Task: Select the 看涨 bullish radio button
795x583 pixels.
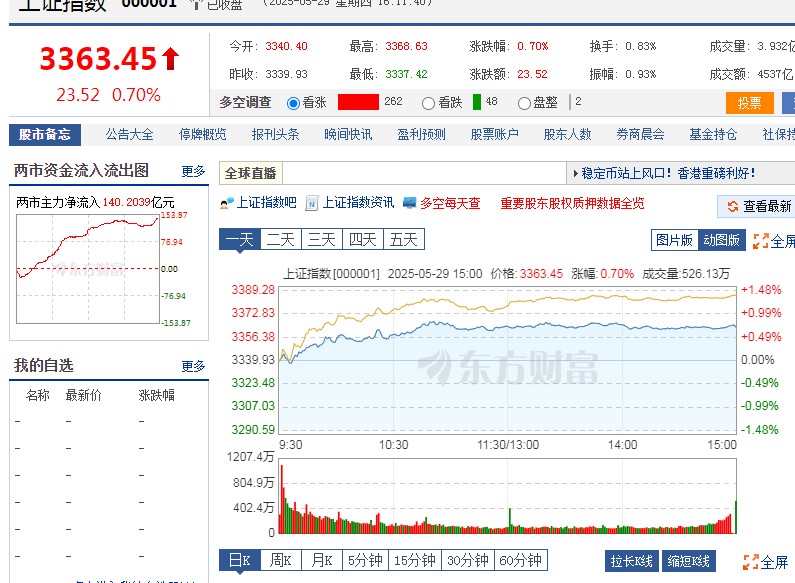Action: [x=293, y=103]
